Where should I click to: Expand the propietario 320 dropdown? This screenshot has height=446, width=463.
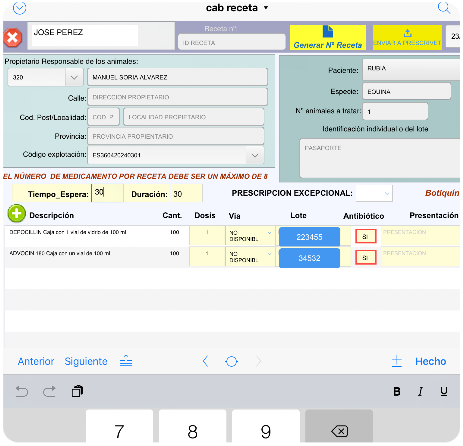[74, 77]
